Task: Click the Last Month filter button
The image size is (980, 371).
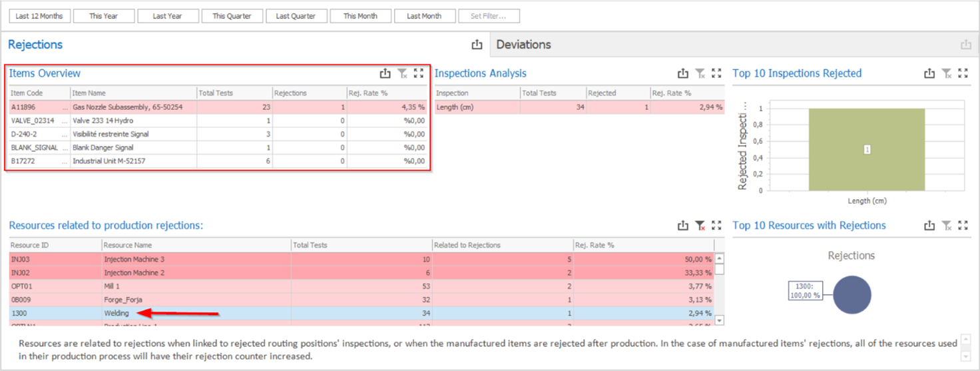Action: [424, 16]
